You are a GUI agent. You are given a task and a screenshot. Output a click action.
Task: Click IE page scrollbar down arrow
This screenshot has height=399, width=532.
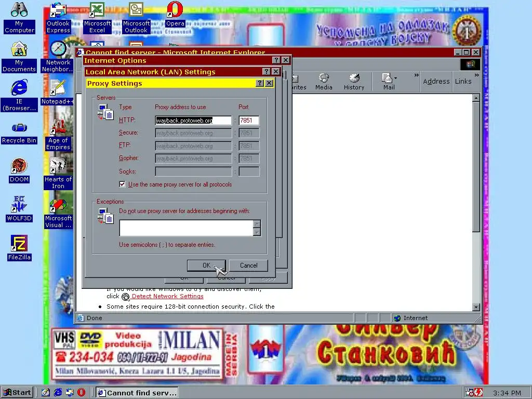tap(476, 307)
